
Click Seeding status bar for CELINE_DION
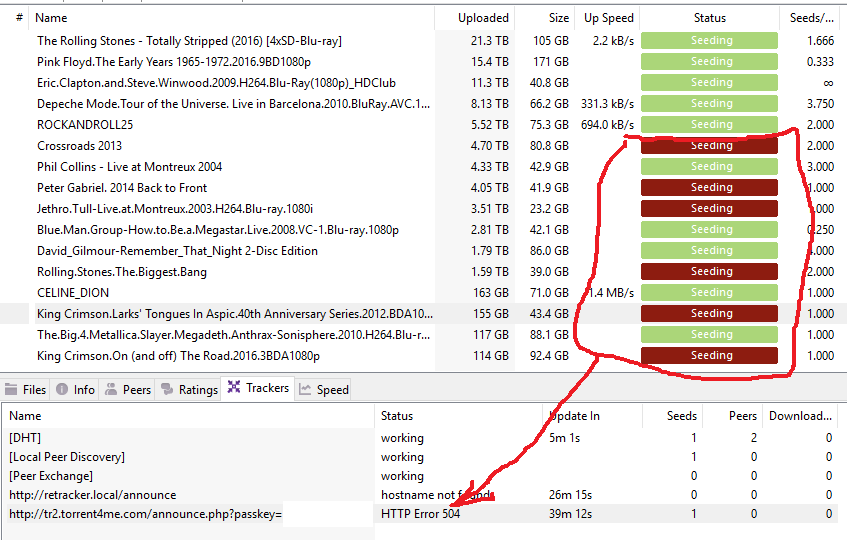tap(709, 293)
